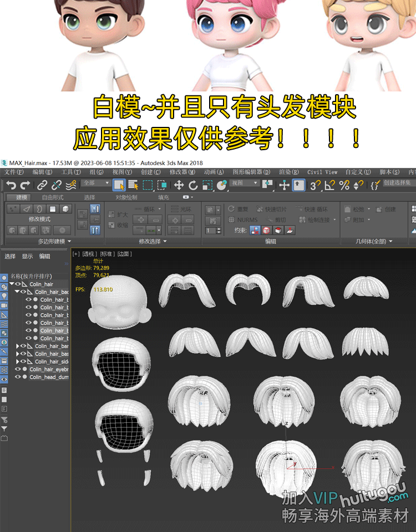Activate the Rotate transform tool
Screen dimensions: 416x532
tap(193, 185)
